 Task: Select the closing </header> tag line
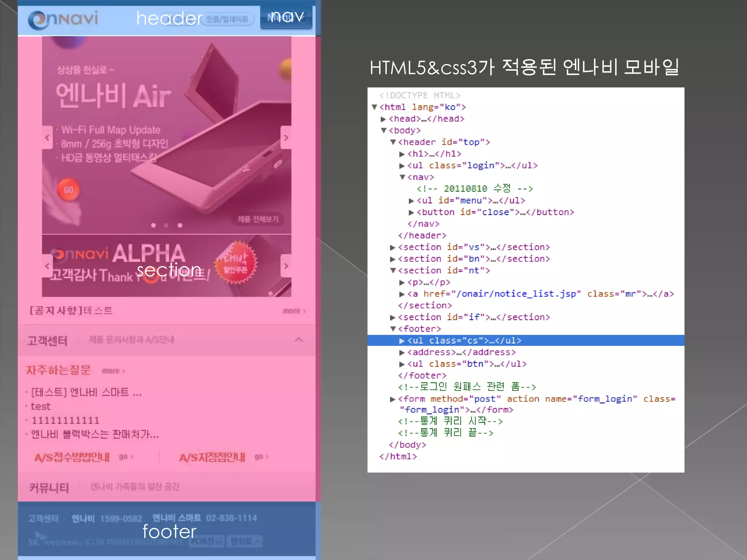pos(422,236)
